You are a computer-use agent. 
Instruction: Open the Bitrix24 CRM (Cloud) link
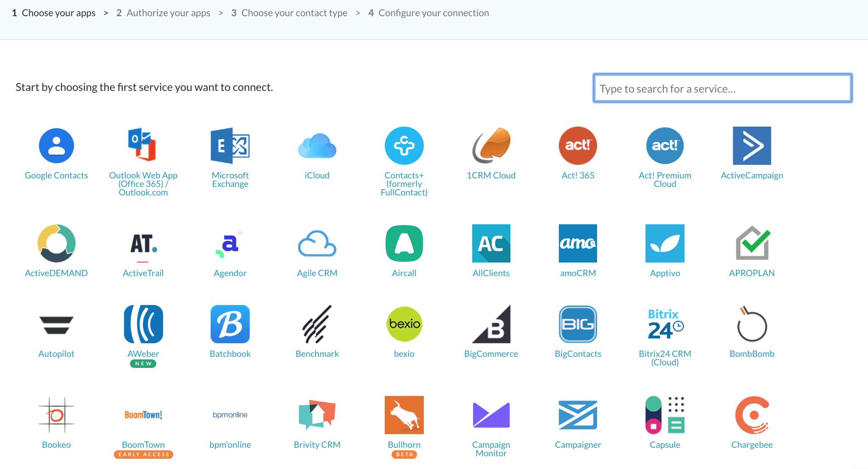(665, 358)
